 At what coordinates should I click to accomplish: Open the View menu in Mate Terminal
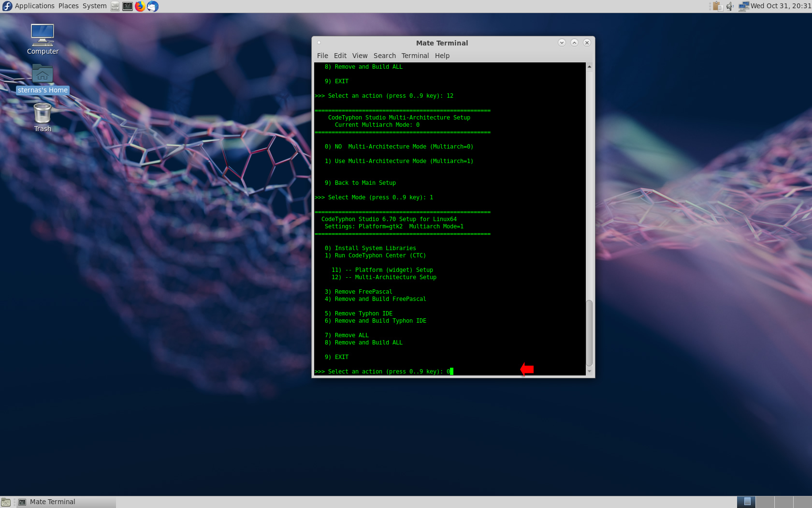(360, 56)
